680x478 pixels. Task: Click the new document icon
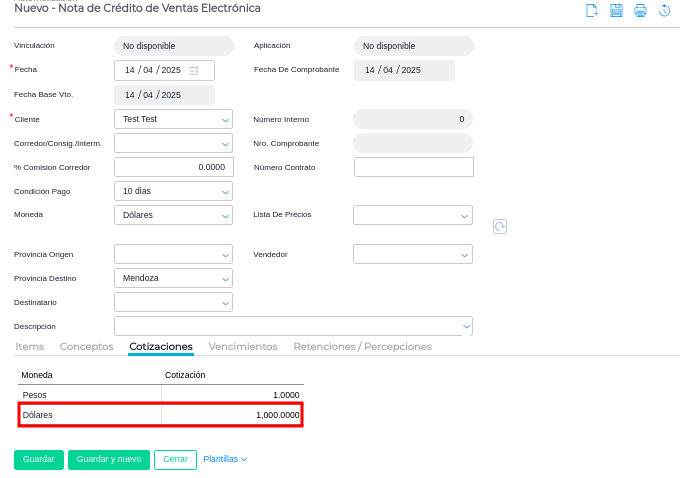tap(592, 11)
